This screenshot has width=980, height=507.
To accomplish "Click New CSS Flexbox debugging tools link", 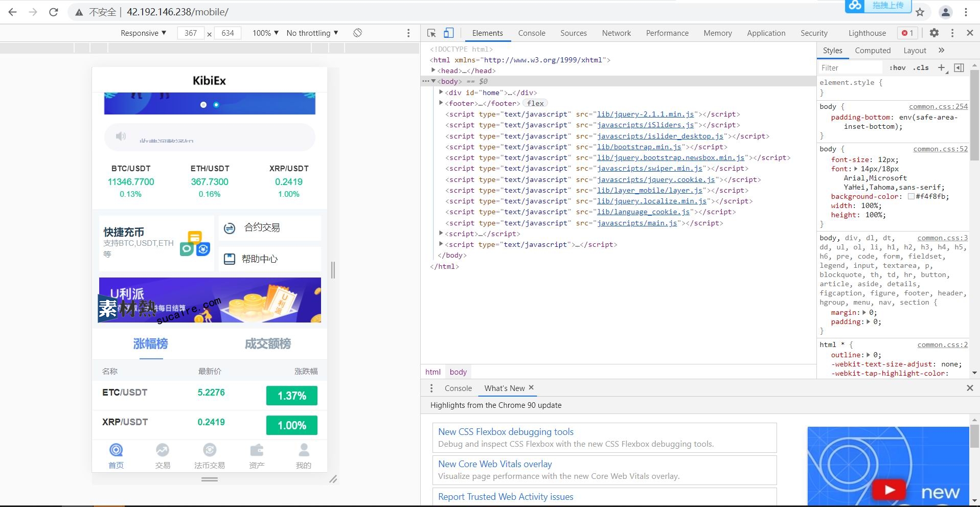I will click(x=506, y=432).
